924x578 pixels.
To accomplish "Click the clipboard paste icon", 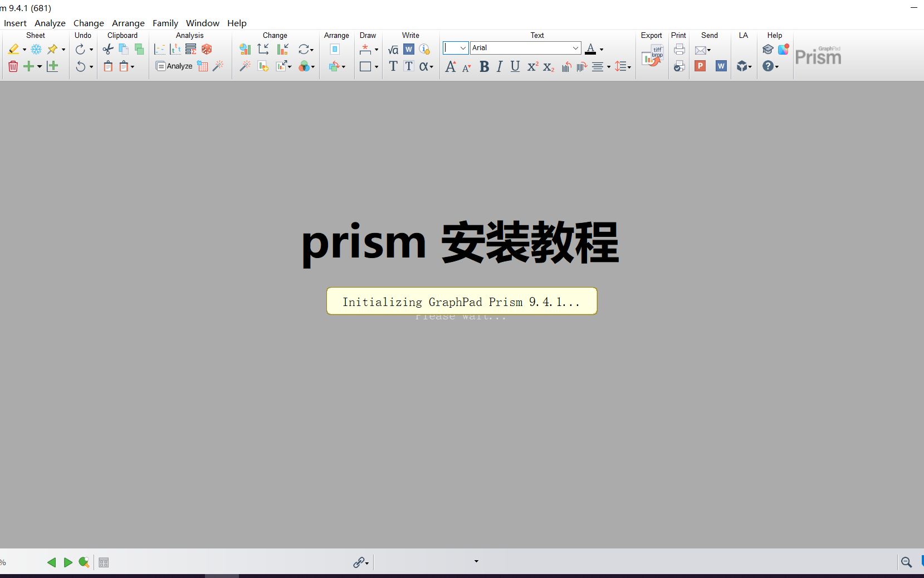I will tap(108, 66).
